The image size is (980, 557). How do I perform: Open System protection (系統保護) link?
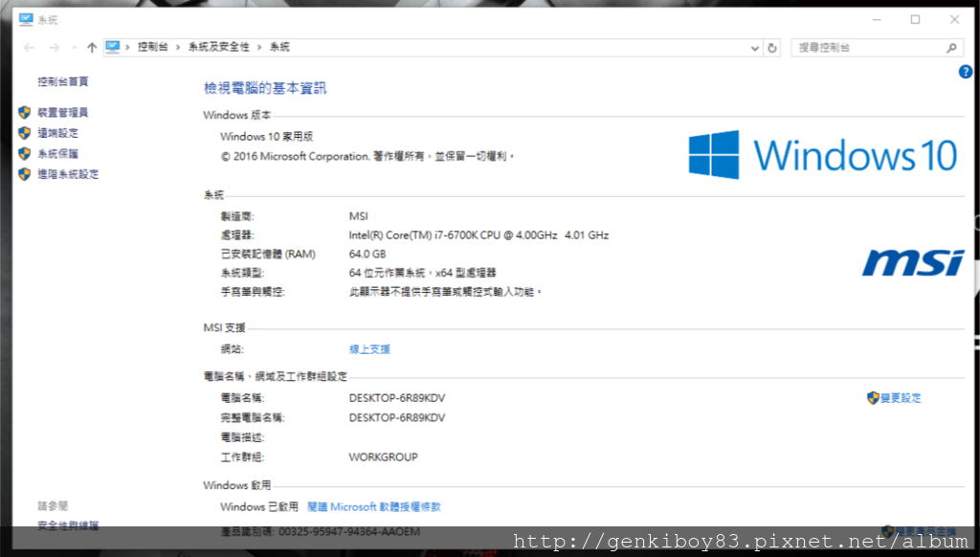pos(57,154)
